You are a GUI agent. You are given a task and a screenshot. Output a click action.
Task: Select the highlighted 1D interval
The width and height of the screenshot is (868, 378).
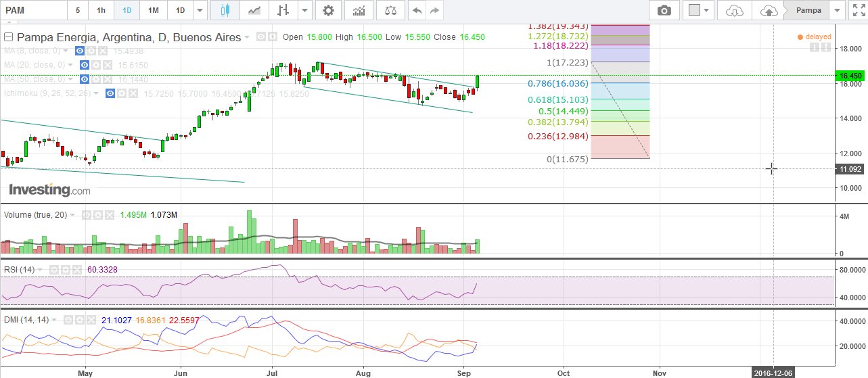pos(127,10)
